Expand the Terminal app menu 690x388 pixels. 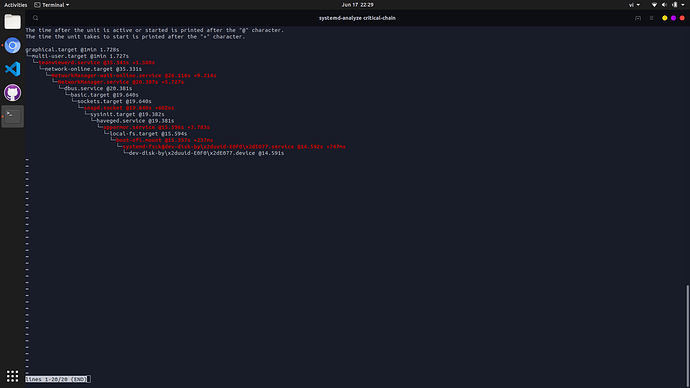52,5
